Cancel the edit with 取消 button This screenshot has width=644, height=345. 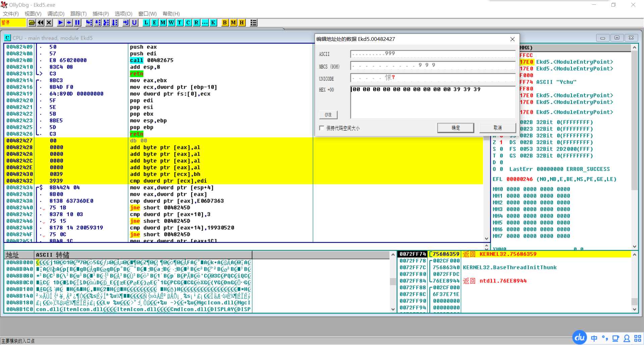point(497,128)
